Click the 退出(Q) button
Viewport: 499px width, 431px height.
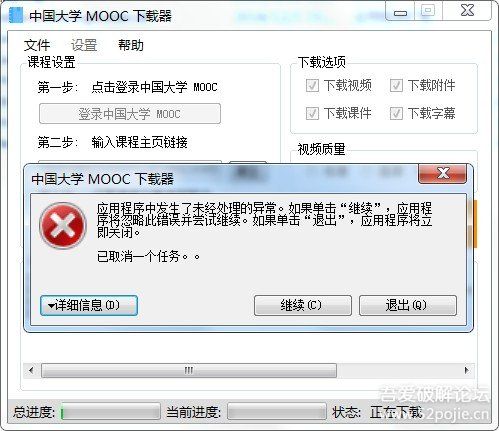click(x=408, y=305)
